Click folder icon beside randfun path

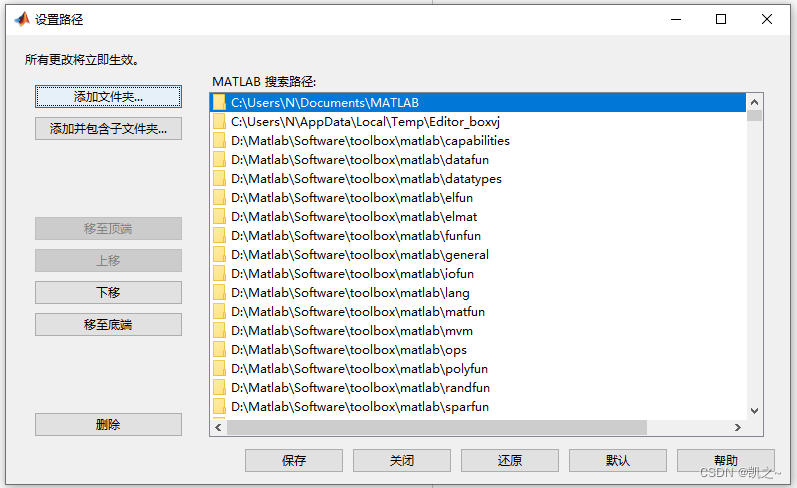(219, 388)
